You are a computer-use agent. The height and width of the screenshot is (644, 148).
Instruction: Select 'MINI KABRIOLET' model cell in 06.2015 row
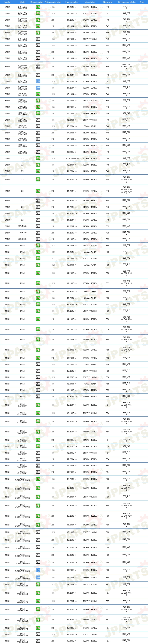pos(22,585)
